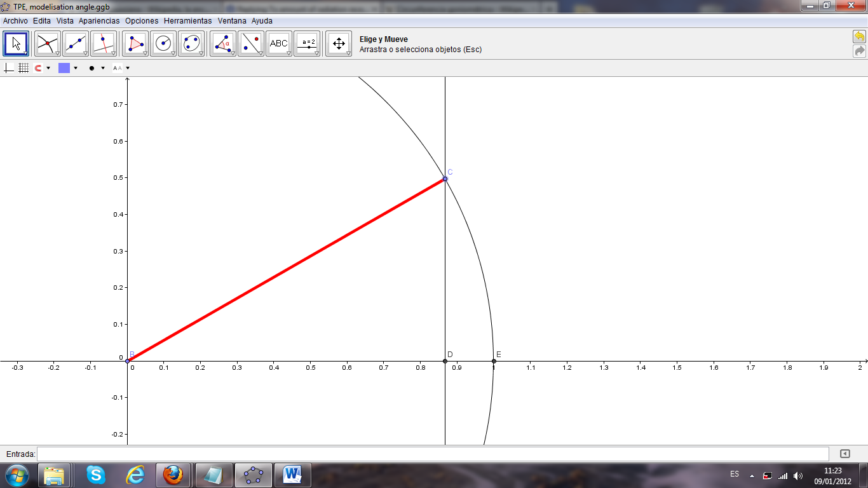This screenshot has height=488, width=868.
Task: Choose the Perpendicular line tool
Action: 104,44
